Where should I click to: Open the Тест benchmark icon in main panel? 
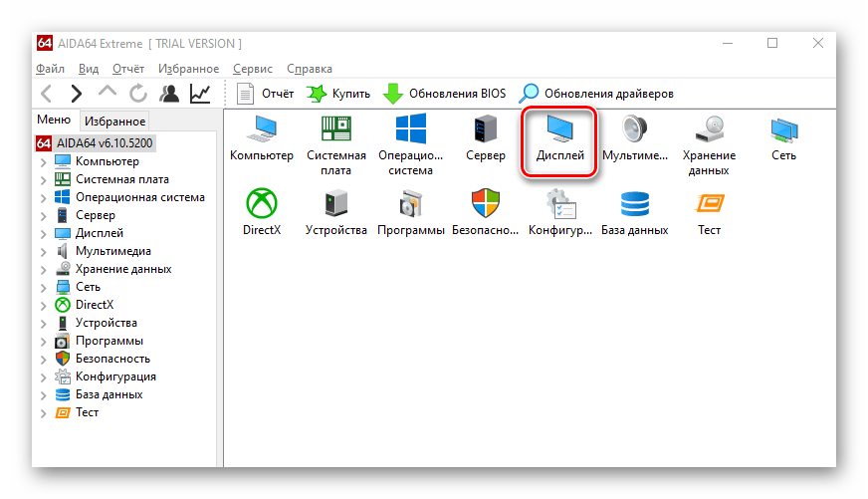(709, 204)
